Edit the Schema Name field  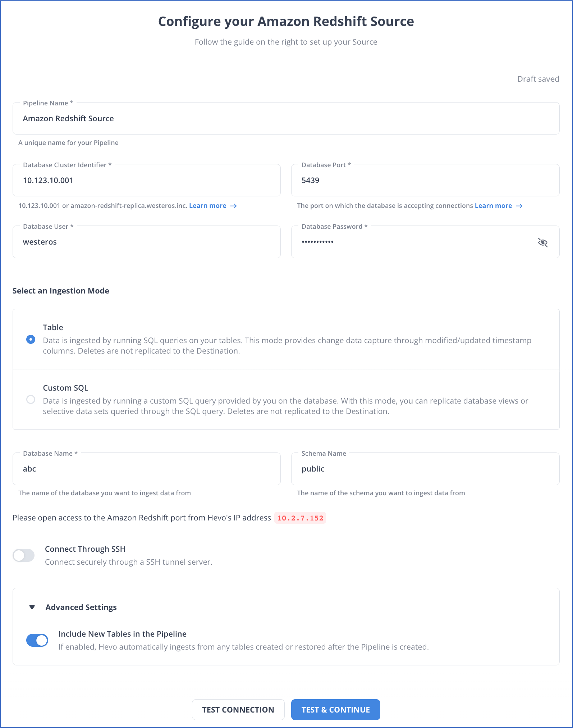coord(425,469)
